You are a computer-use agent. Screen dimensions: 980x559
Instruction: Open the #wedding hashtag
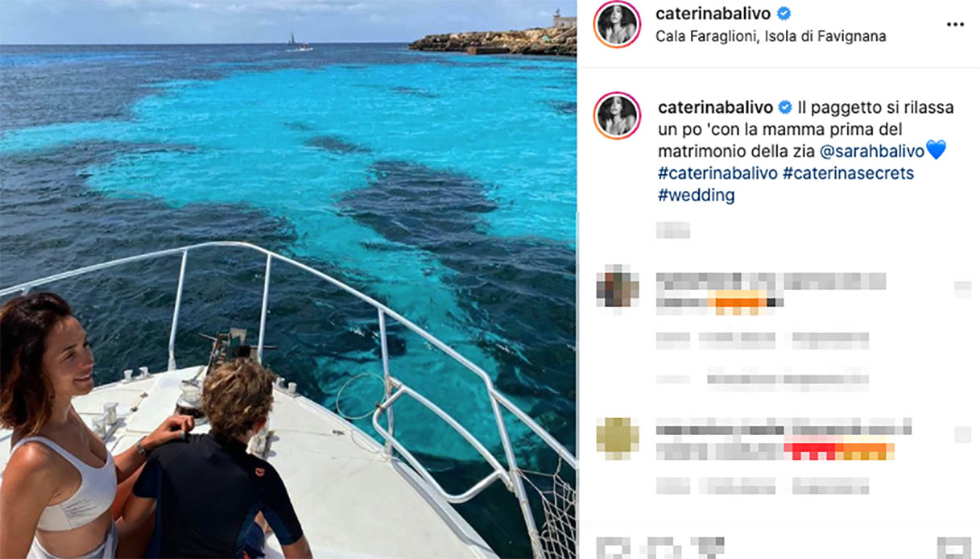(x=697, y=195)
